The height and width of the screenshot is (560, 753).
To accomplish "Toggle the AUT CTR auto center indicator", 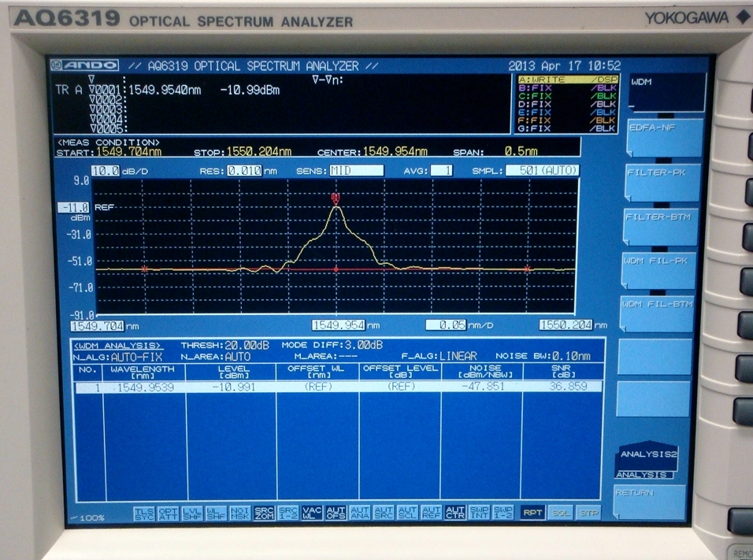I will click(x=454, y=513).
